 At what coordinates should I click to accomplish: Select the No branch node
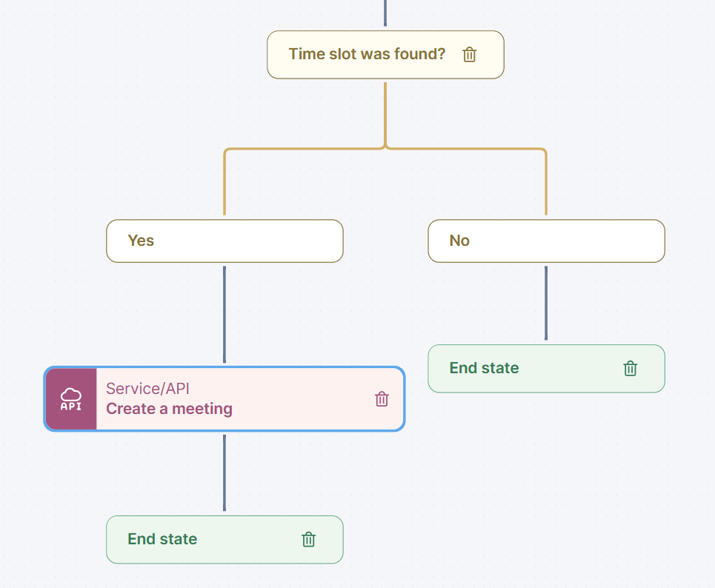(x=546, y=241)
